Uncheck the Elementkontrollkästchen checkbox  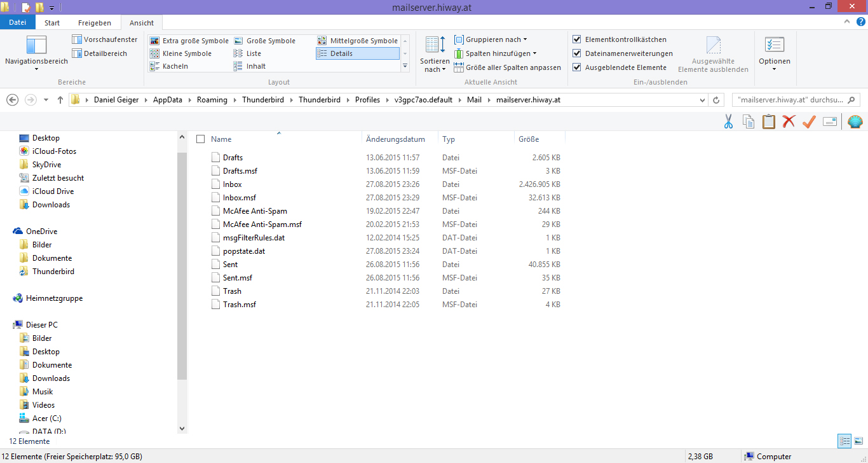point(577,39)
